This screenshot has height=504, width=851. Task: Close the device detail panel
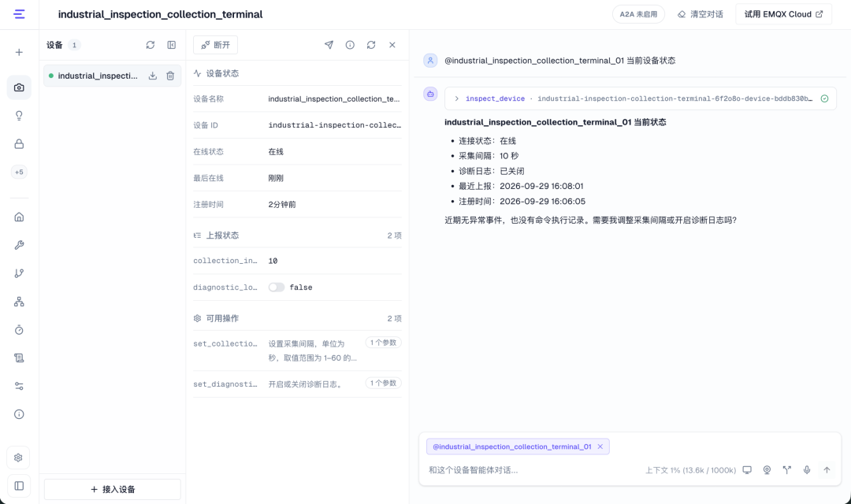pyautogui.click(x=392, y=45)
